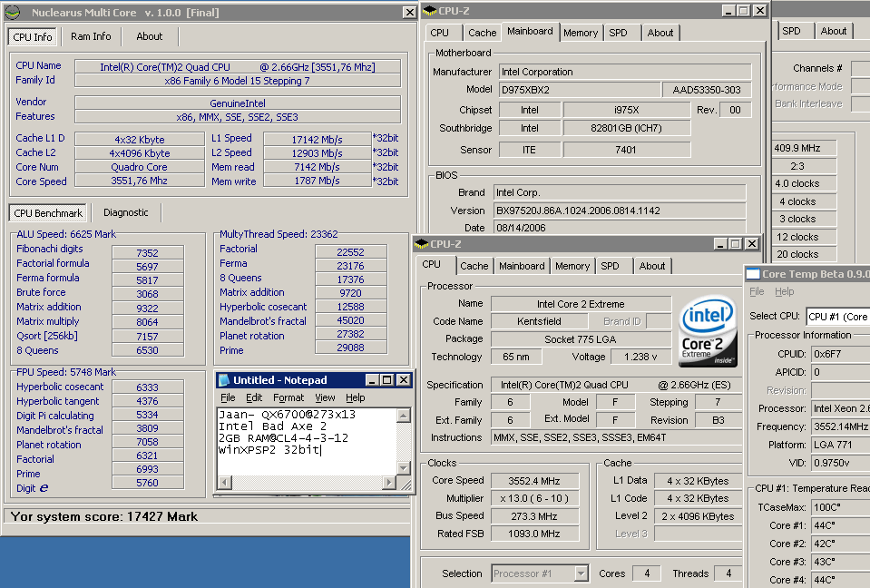
Task: Open the Memory tab in the CPU-Z Motherboard window
Action: (581, 33)
